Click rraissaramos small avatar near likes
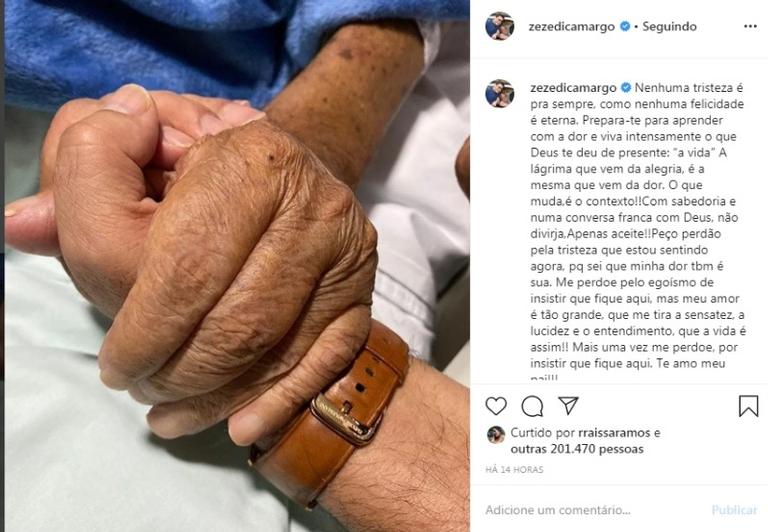768x532 pixels. coord(496,435)
